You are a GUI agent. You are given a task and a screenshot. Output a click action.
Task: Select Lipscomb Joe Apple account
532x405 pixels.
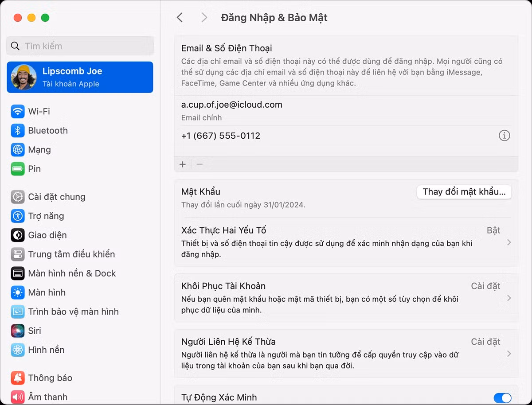click(80, 77)
